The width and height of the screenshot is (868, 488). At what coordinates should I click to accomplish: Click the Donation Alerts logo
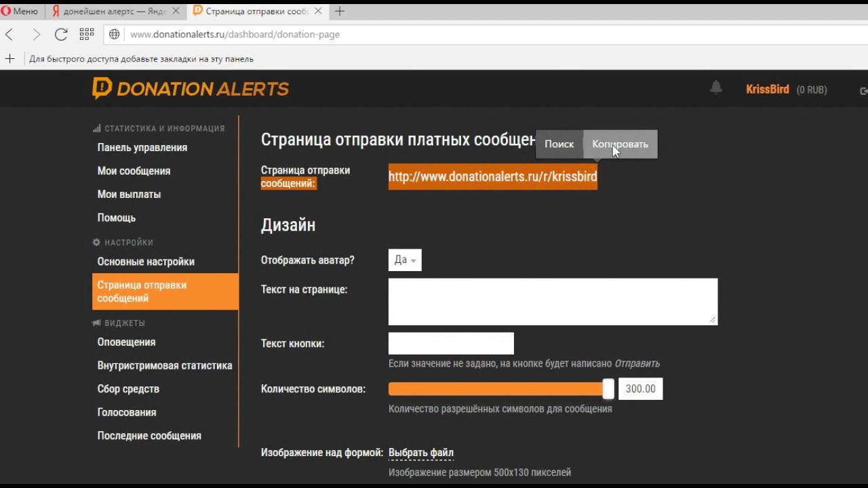click(191, 89)
